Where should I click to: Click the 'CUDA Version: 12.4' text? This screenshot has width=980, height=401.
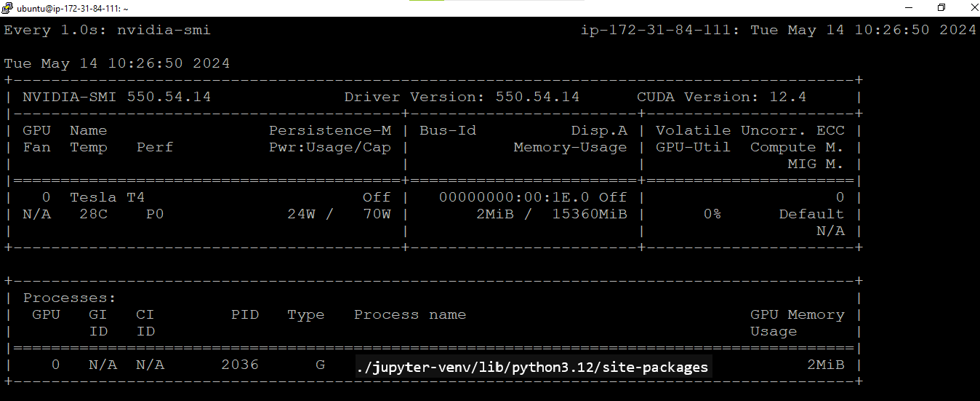pos(722,97)
